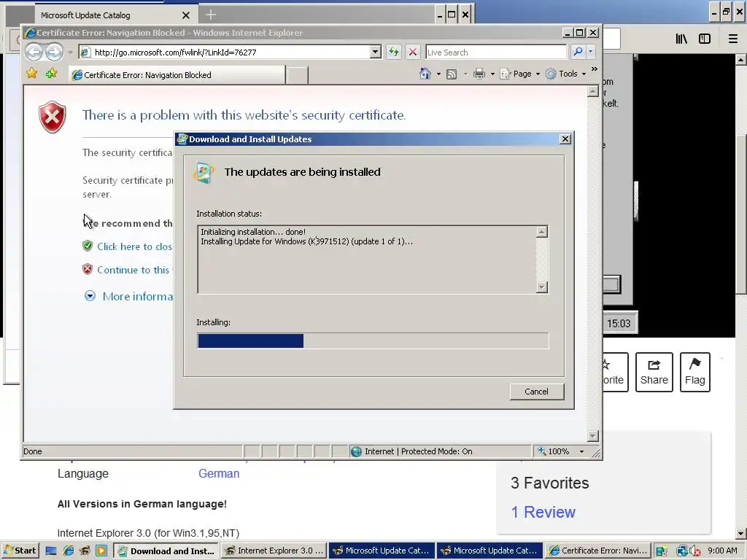Viewport: 747px width, 560px height.
Task: Open the recent pages dropdown arrow
Action: pos(70,52)
